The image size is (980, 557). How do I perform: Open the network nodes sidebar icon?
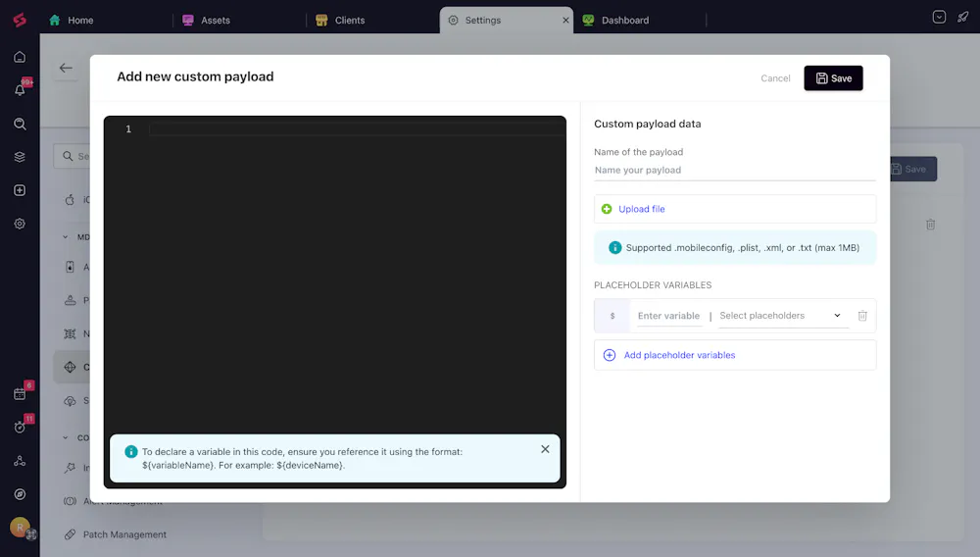click(x=20, y=461)
